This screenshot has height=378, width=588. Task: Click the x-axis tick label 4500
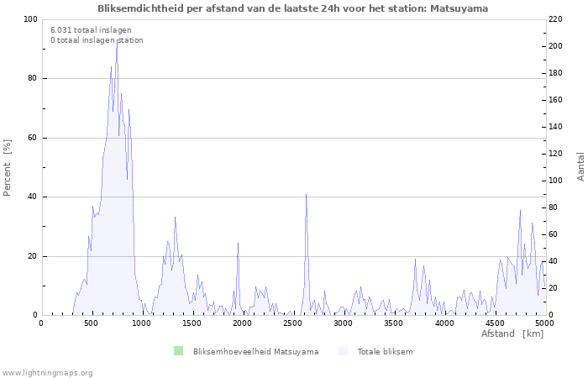[494, 323]
